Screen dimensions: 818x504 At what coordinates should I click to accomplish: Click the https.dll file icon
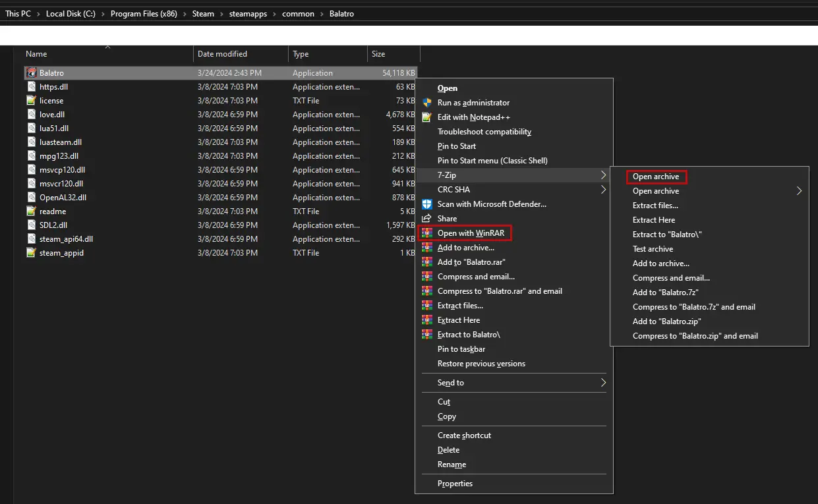[31, 87]
